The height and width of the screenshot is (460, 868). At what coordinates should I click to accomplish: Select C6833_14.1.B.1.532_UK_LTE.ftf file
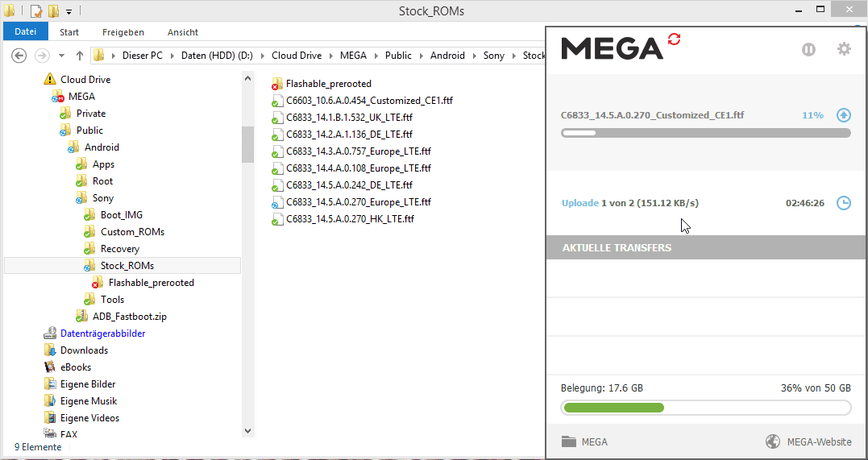[349, 118]
